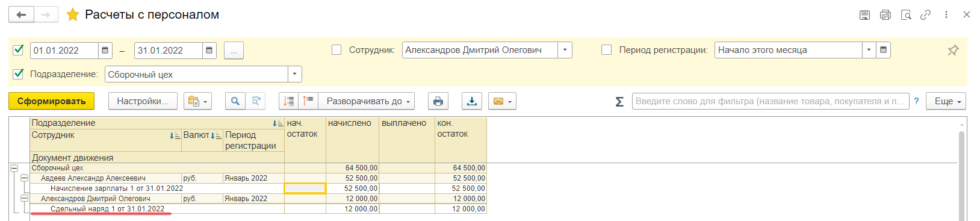Collapse the Сборочный цех group
Image resolution: width=980 pixels, height=221 pixels.
tap(14, 168)
